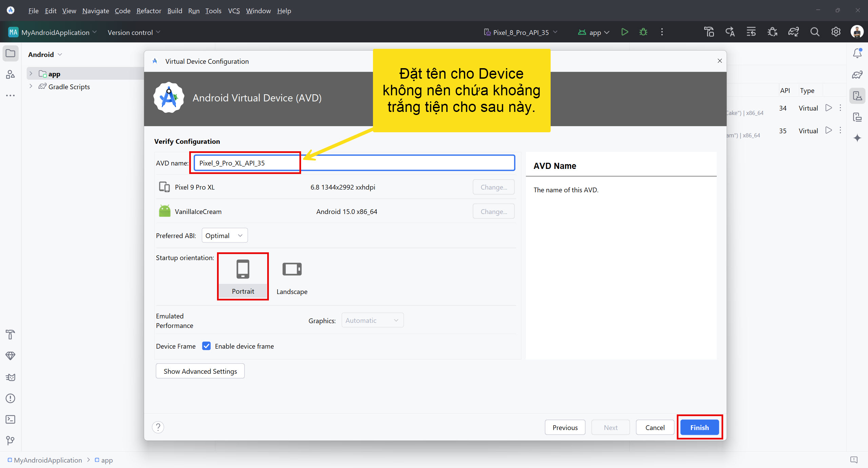Open the Terminal tool window
The height and width of the screenshot is (468, 868).
click(11, 420)
